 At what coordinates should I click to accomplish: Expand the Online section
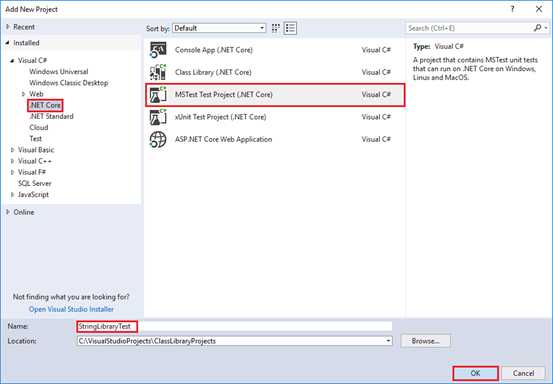(8, 212)
